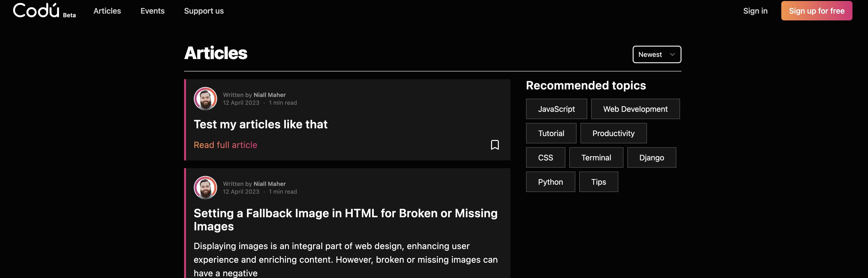Bookmark the 'Test my articles like that' article
The width and height of the screenshot is (868, 278).
(x=495, y=145)
